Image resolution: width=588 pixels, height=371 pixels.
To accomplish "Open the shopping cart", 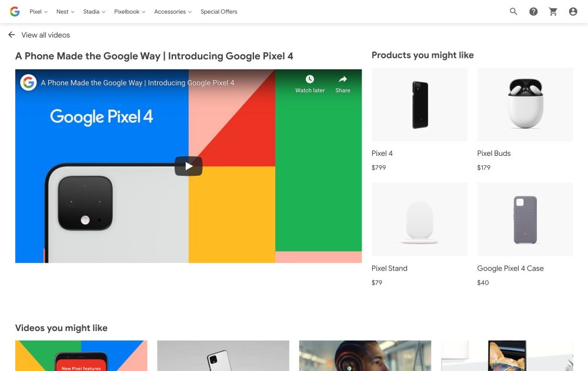I will click(553, 12).
